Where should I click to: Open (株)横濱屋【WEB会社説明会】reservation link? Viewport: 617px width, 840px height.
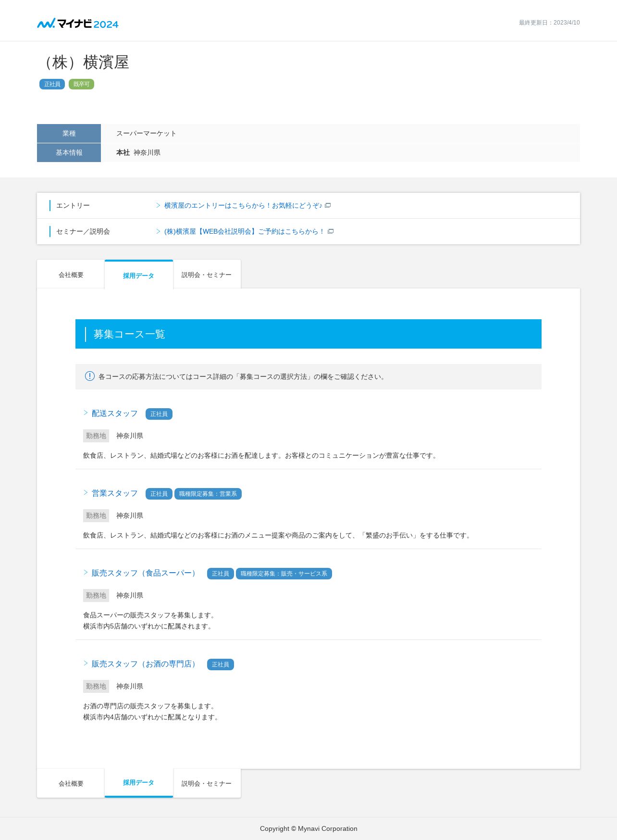pyautogui.click(x=245, y=231)
